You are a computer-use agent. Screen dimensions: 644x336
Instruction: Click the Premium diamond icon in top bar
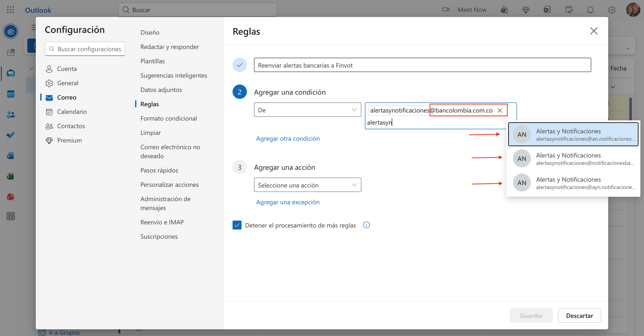pos(526,10)
